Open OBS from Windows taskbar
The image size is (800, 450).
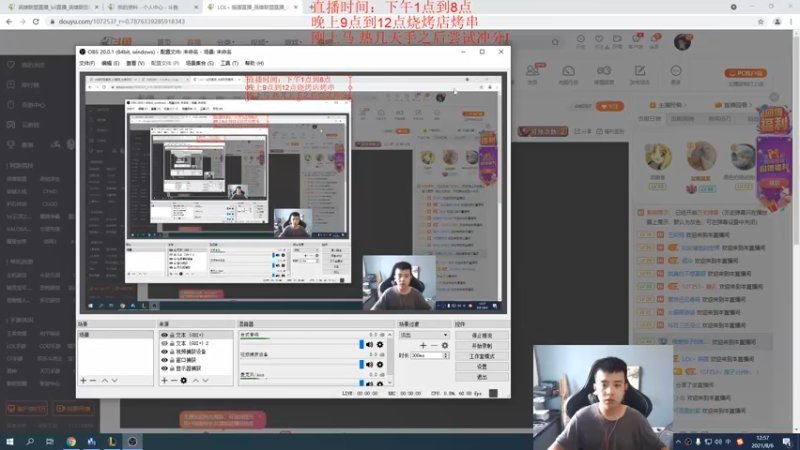pyautogui.click(x=132, y=441)
